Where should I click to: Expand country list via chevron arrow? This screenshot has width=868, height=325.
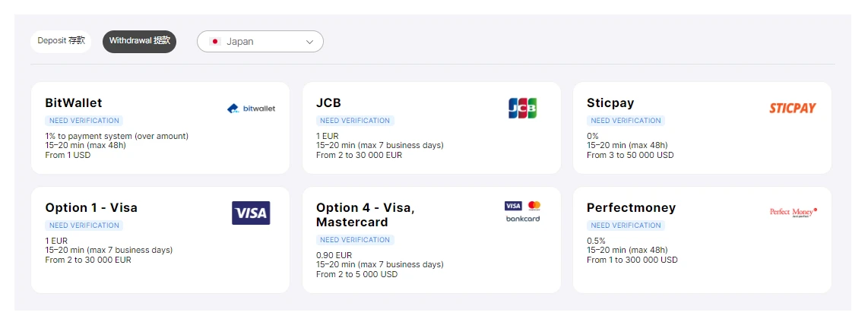310,43
